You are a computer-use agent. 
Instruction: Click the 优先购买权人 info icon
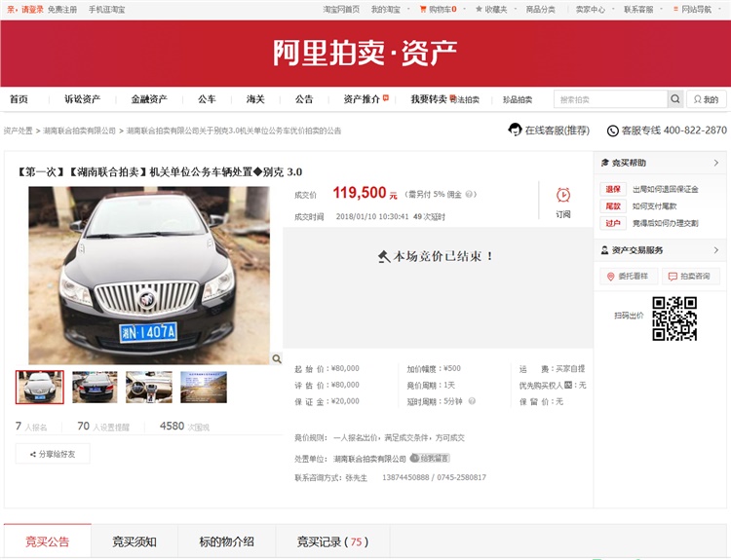pos(568,385)
